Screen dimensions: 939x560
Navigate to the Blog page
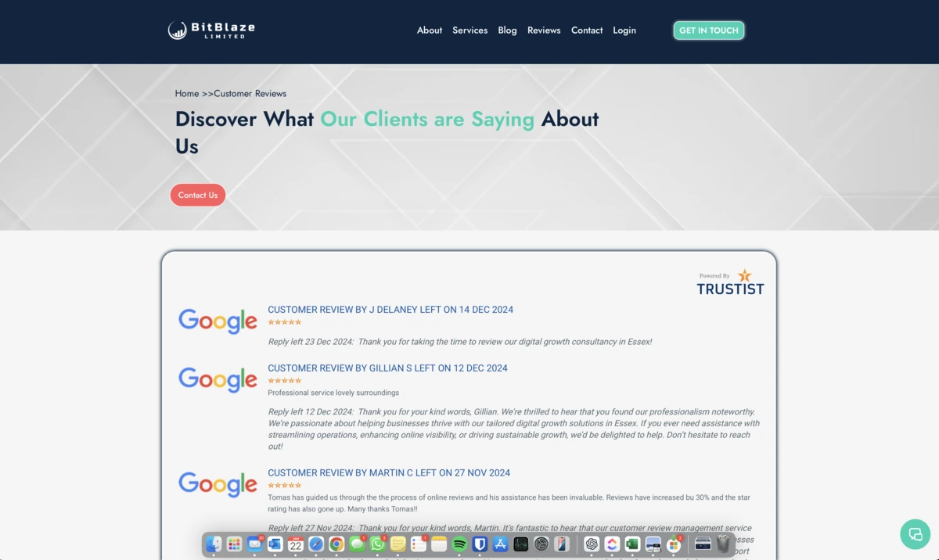click(x=507, y=31)
